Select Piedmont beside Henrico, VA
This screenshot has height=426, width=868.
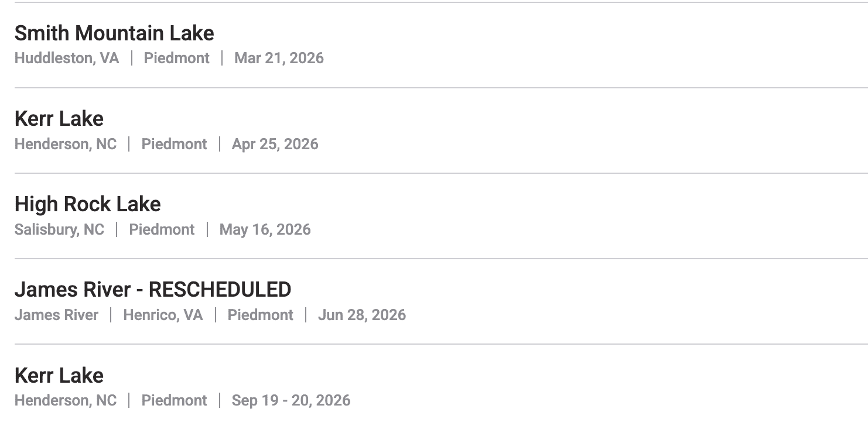click(261, 315)
